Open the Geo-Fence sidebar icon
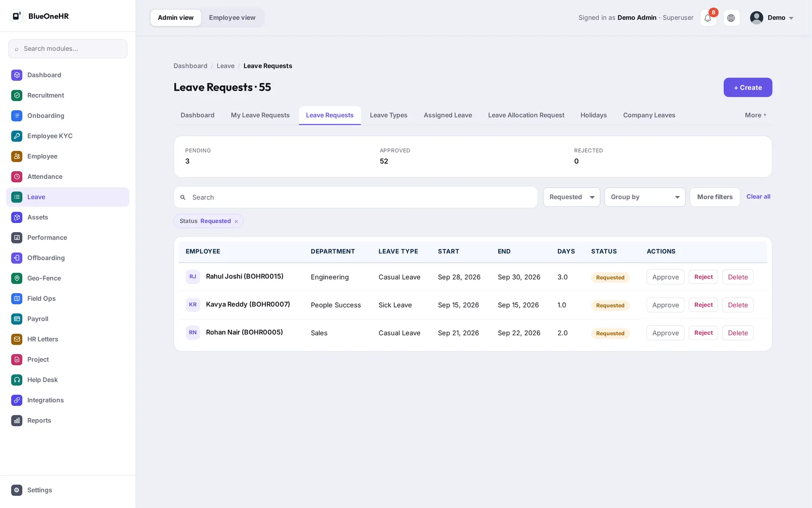This screenshot has width=812, height=508. 17,278
